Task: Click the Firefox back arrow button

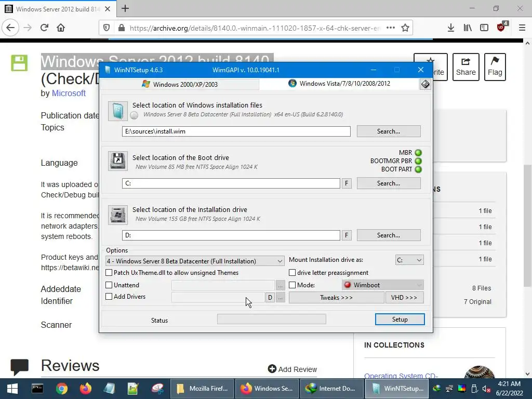Action: pos(10,28)
